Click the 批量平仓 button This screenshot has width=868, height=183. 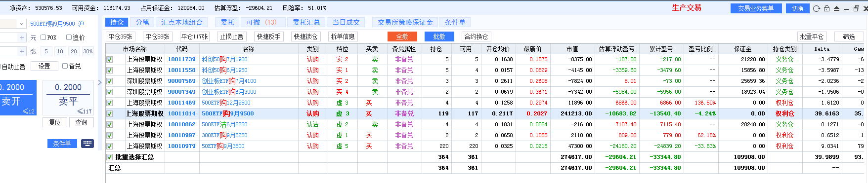tap(812, 37)
